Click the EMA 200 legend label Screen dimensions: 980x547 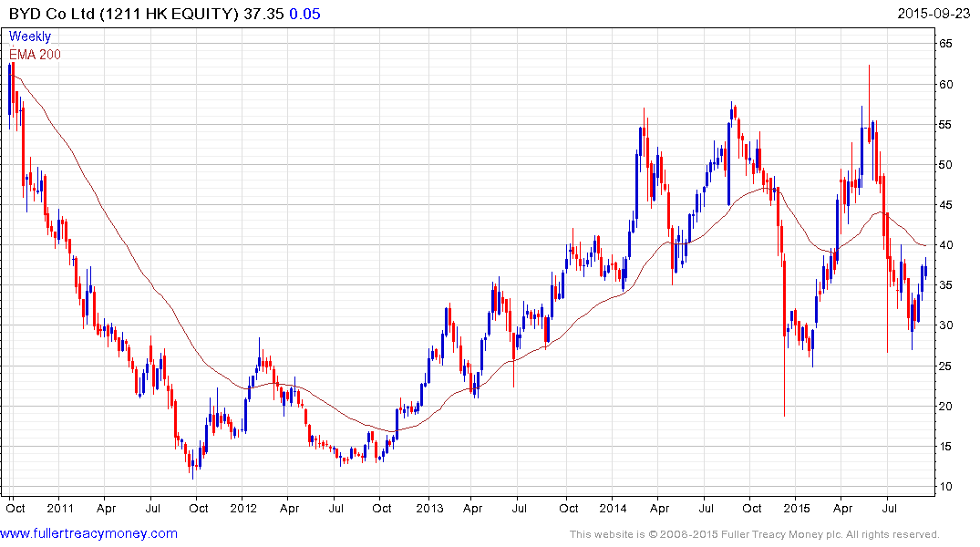35,55
